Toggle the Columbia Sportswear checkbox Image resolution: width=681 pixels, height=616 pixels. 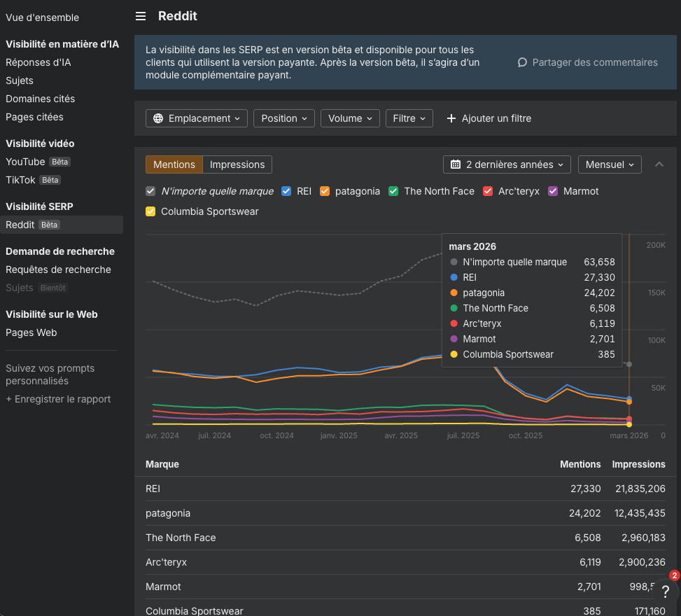point(150,211)
